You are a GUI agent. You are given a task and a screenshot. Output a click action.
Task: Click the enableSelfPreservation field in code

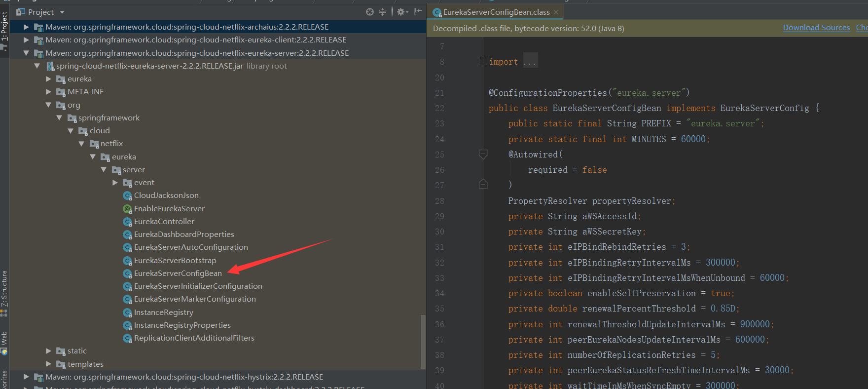click(x=641, y=293)
